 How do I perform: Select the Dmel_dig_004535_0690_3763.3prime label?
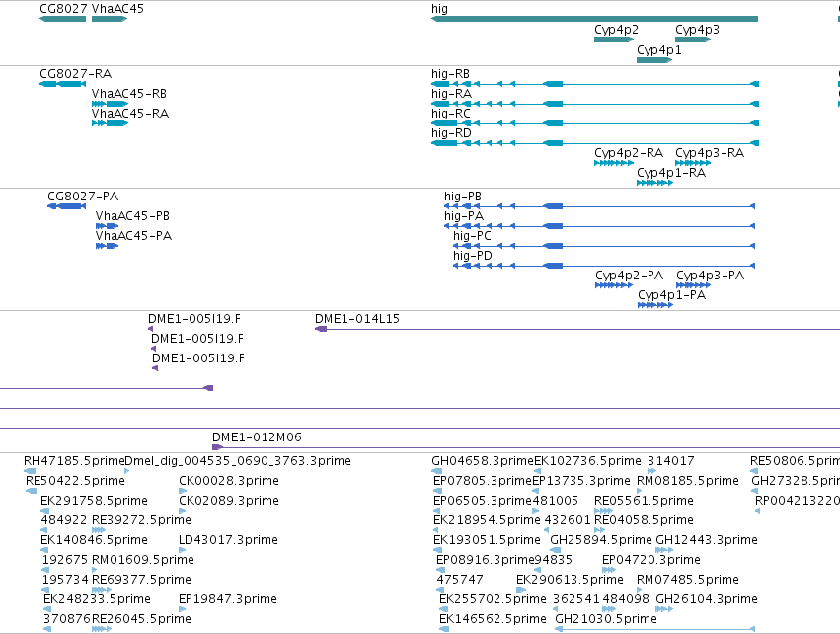tap(238, 461)
